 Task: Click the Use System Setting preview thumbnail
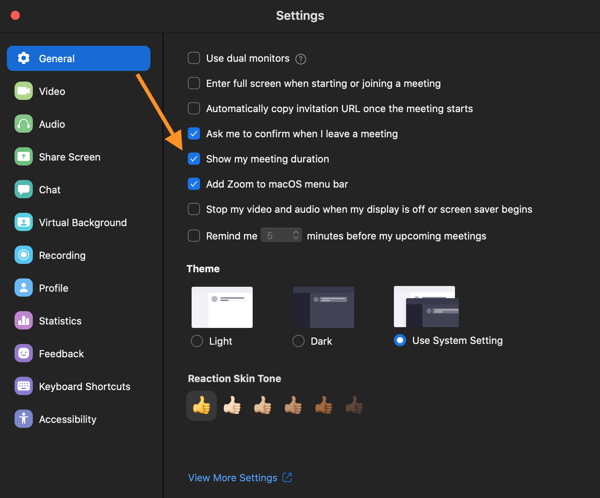click(x=426, y=306)
